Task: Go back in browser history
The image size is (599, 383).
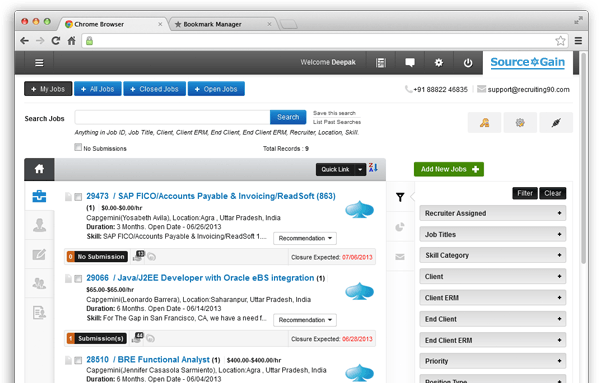Action: coord(24,40)
